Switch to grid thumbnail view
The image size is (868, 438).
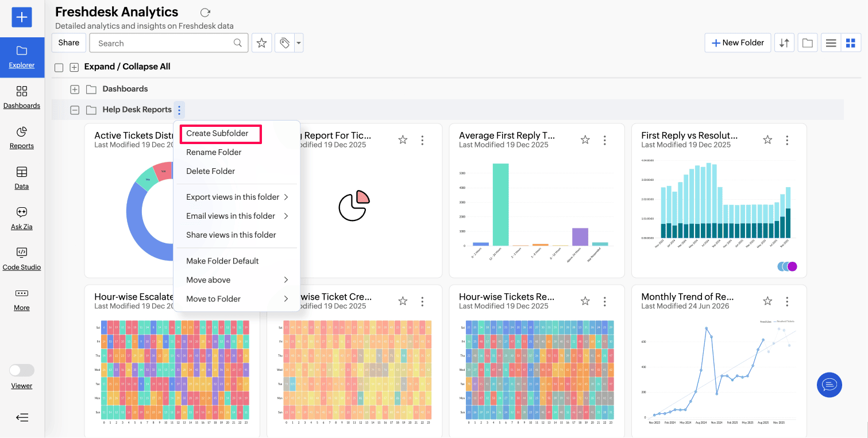(851, 43)
